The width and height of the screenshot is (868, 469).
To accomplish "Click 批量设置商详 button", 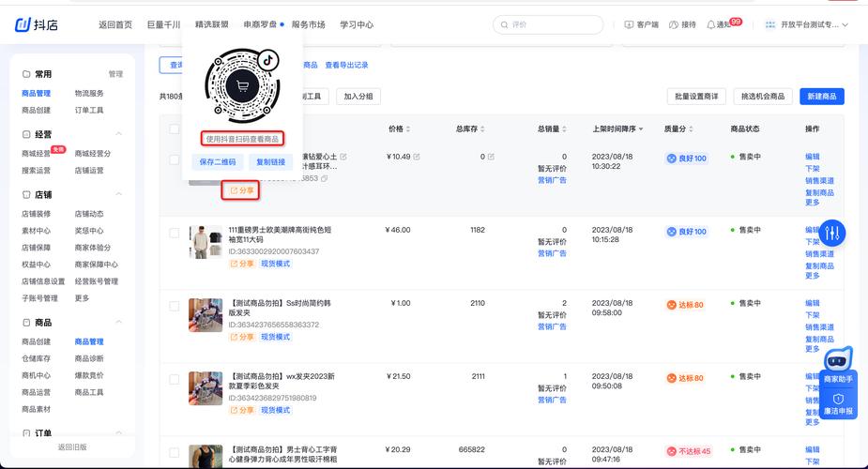I will (696, 97).
